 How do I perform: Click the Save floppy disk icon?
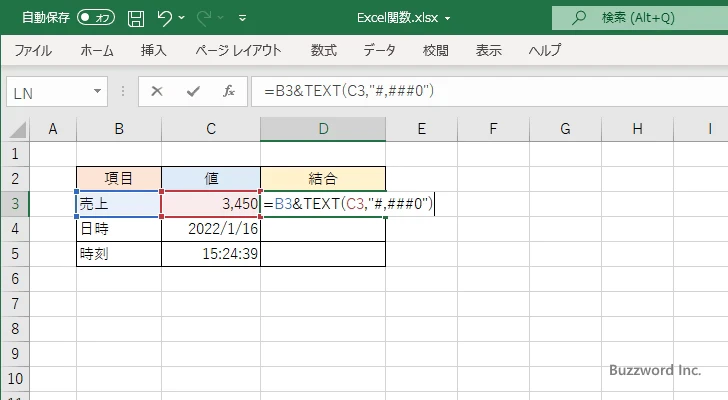coord(136,18)
